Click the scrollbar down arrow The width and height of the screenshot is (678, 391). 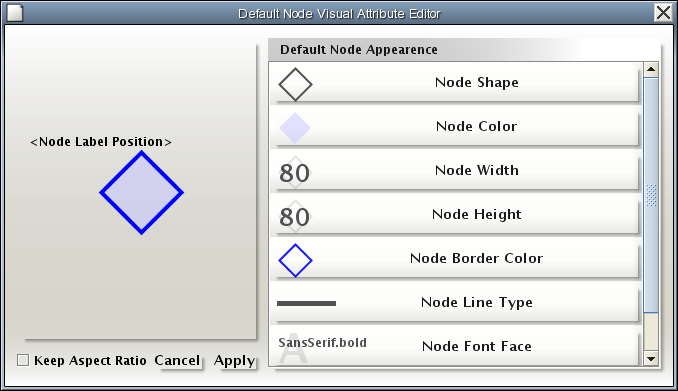651,358
